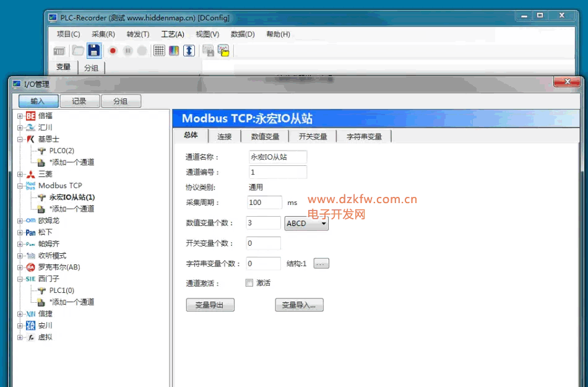
Task: Click the grid table view toolbar icon
Action: coord(159,51)
